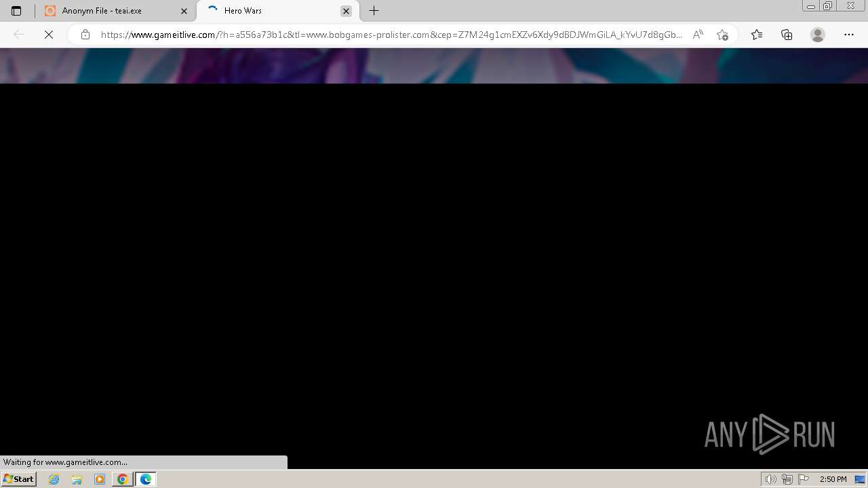Add this page to favorites
This screenshot has height=488, width=868.
[722, 35]
